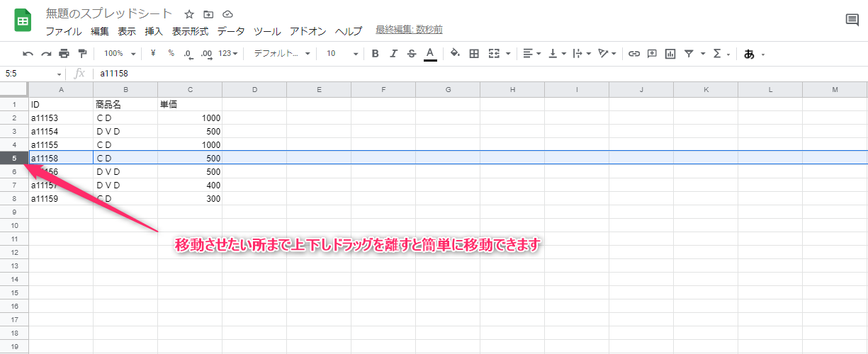Click the name box showing 5:5
The image size is (868, 354).
(33, 74)
